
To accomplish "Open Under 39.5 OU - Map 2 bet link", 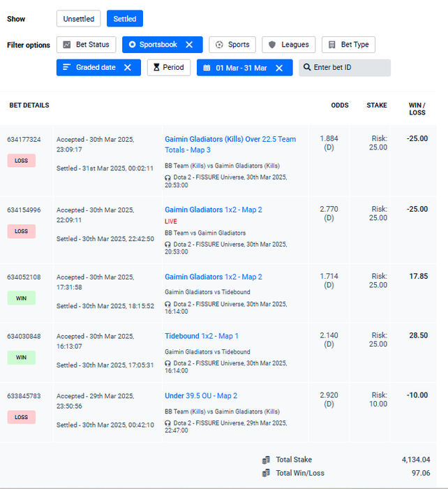I will (201, 396).
